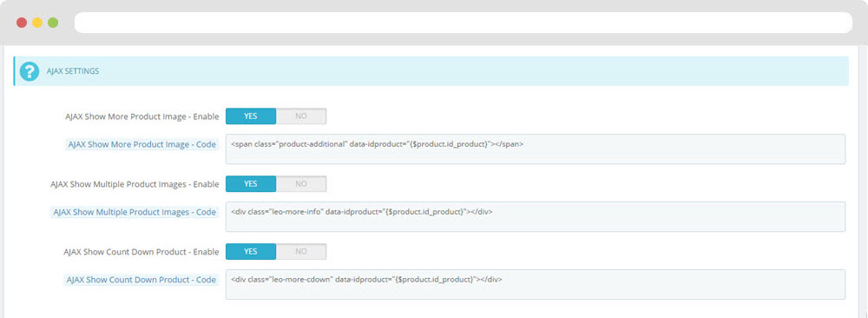Disable Show Multiple Product Images with NO
Viewport: 868px width, 318px height.
(x=301, y=184)
